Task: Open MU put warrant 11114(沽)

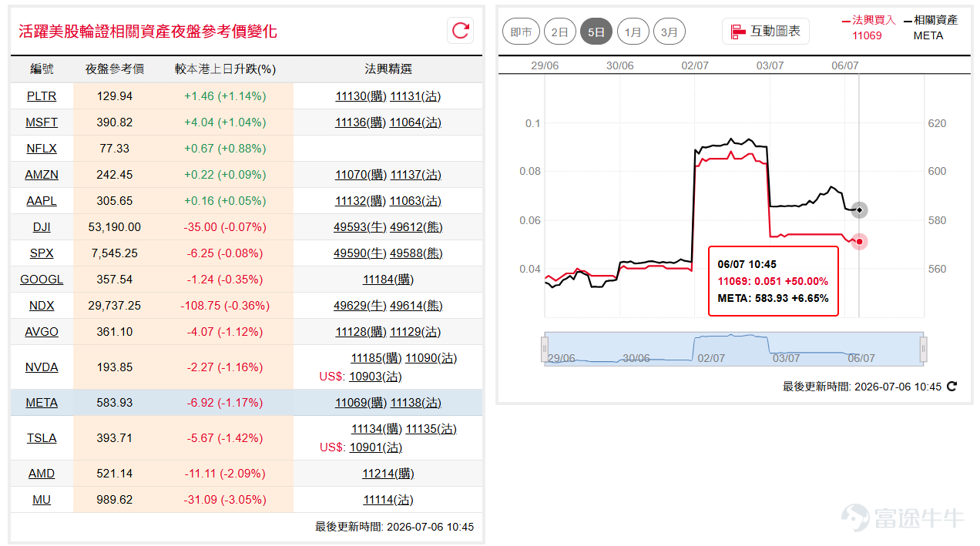Action: point(388,500)
